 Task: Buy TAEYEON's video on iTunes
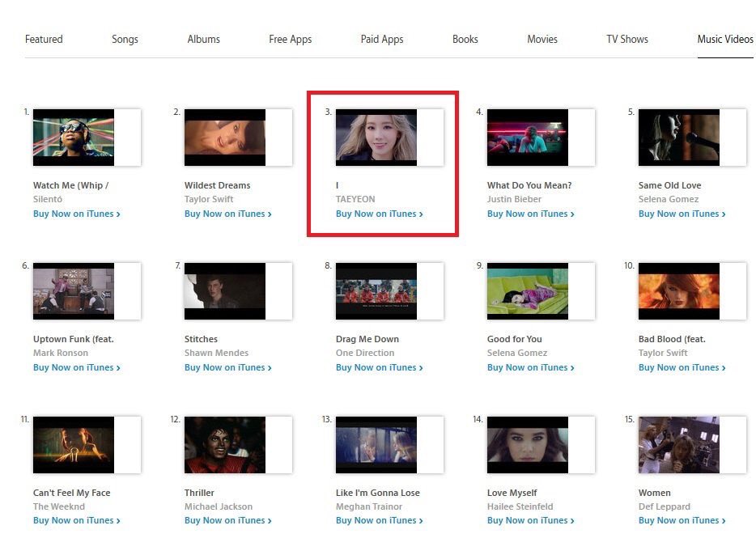pos(380,214)
